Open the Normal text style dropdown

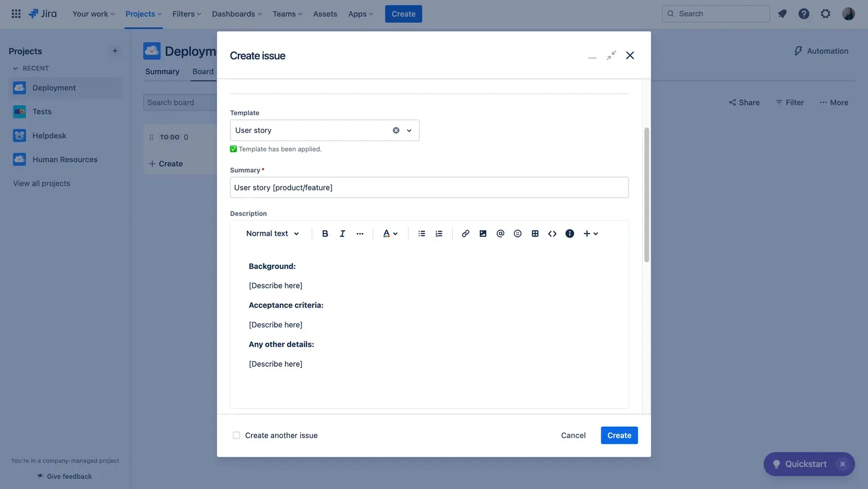click(272, 233)
